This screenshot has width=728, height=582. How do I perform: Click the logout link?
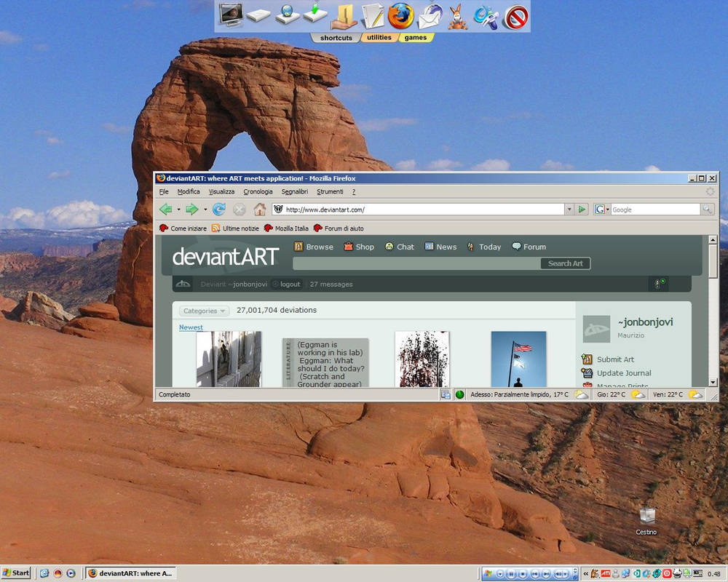coord(290,284)
